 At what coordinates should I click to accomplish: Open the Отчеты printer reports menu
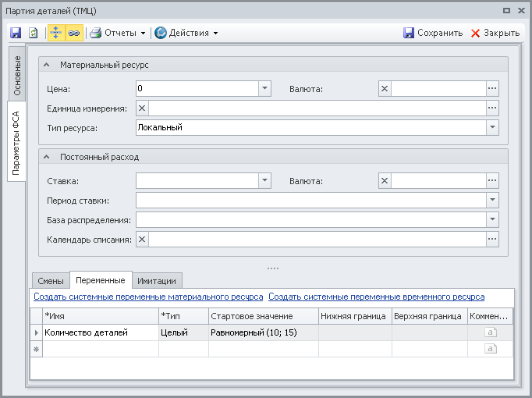click(118, 33)
